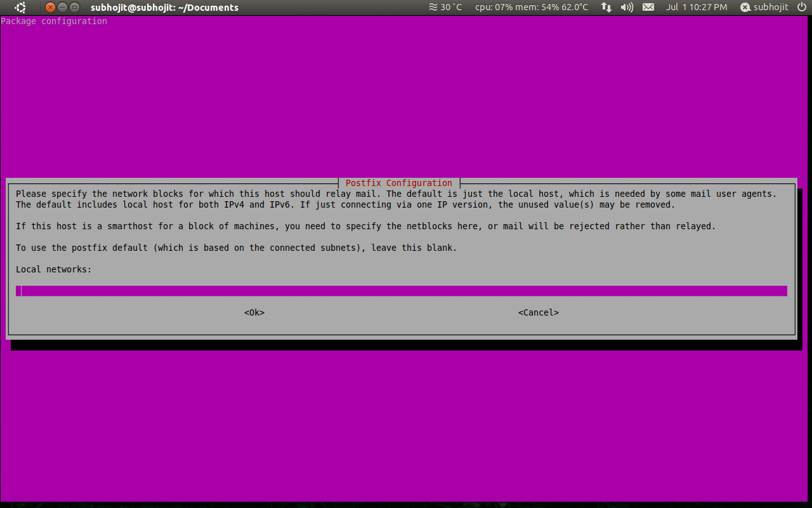The width and height of the screenshot is (812, 508).
Task: Click the weather indicator showing 30 °C
Action: 445,8
